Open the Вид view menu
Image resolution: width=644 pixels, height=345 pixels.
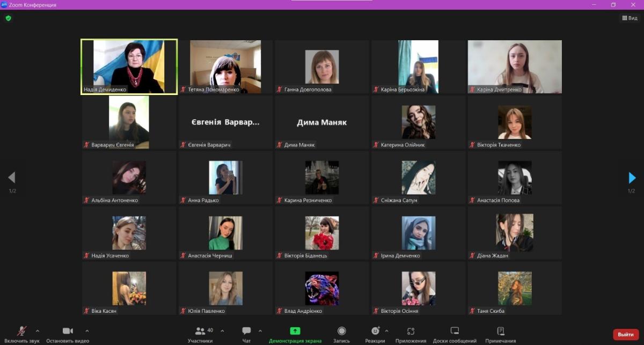[x=630, y=18]
